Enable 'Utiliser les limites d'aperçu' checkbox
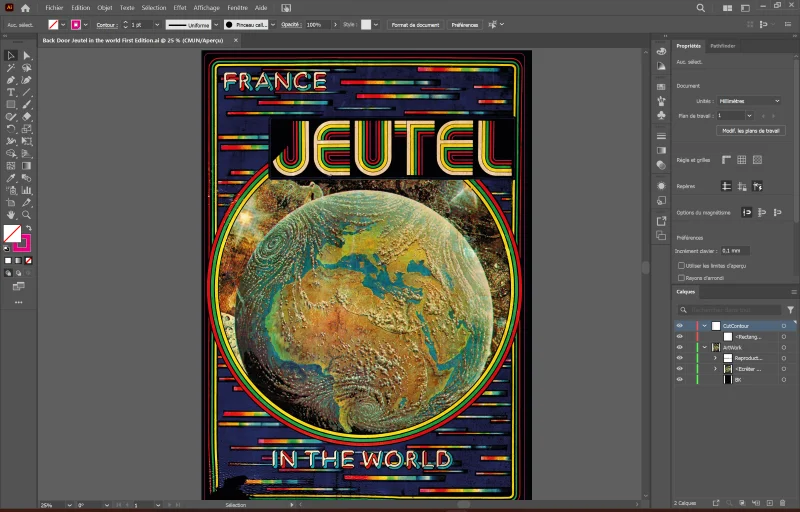 pos(681,266)
